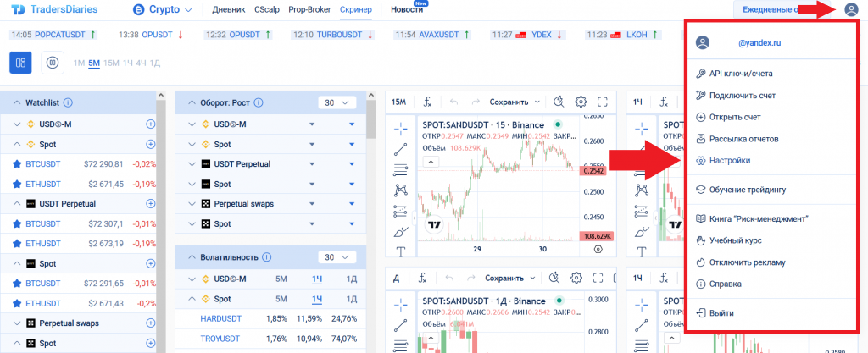
Task: Select the 4Ч timeframe
Action: [141, 63]
